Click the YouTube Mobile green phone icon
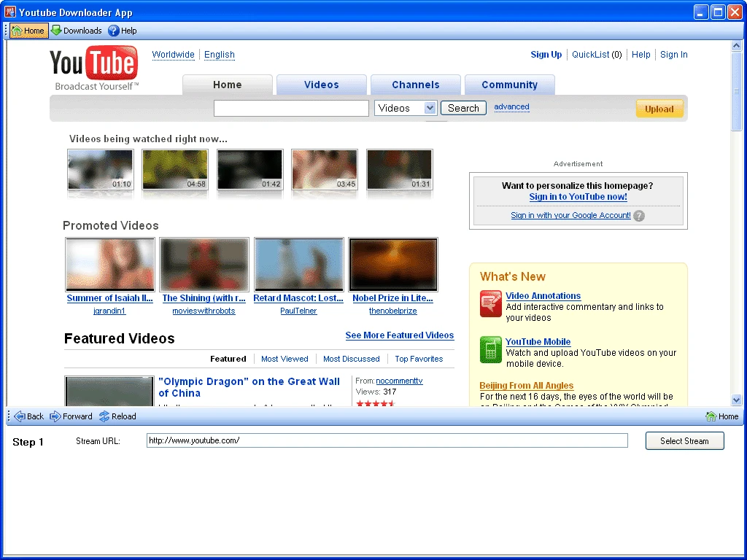This screenshot has height=560, width=747. [x=490, y=350]
